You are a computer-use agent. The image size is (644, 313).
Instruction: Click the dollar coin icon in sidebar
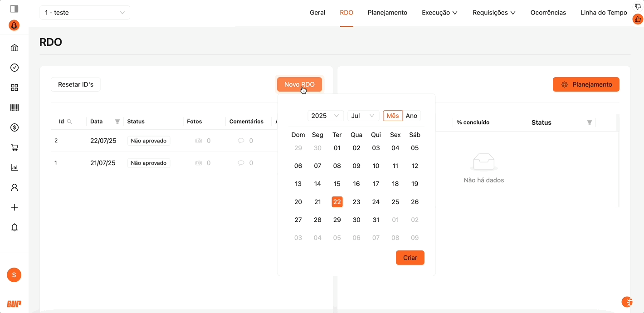[15, 127]
